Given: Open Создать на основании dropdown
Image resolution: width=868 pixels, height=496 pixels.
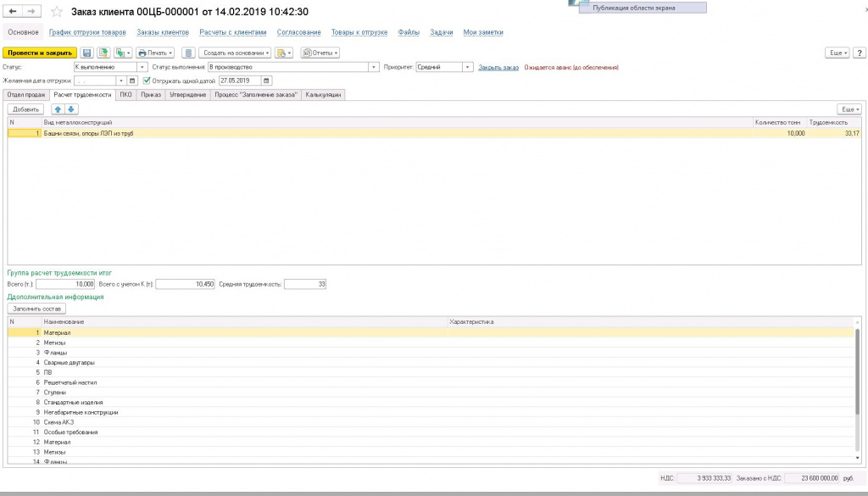Looking at the screenshot, I should coord(235,53).
